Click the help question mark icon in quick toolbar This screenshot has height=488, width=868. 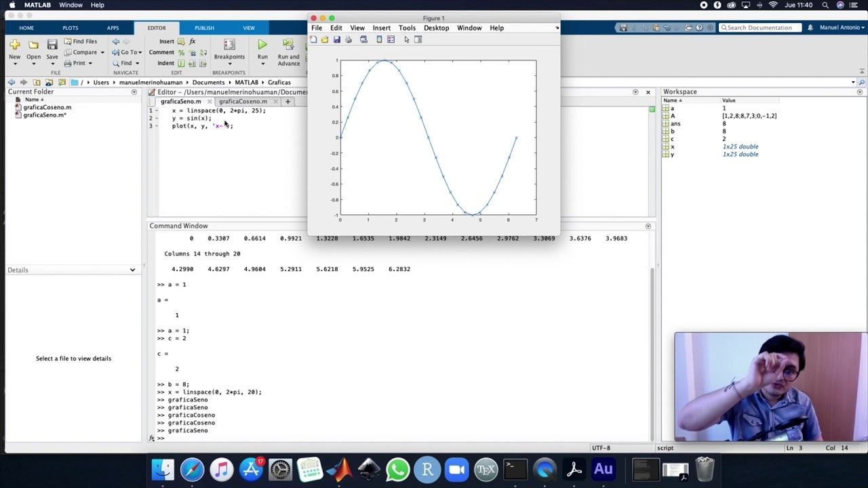tap(699, 28)
